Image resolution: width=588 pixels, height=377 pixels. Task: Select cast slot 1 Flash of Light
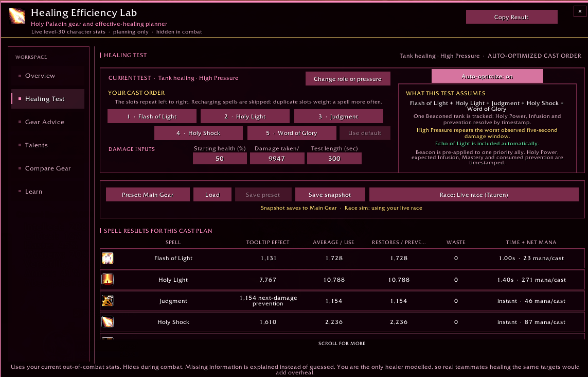click(x=152, y=116)
